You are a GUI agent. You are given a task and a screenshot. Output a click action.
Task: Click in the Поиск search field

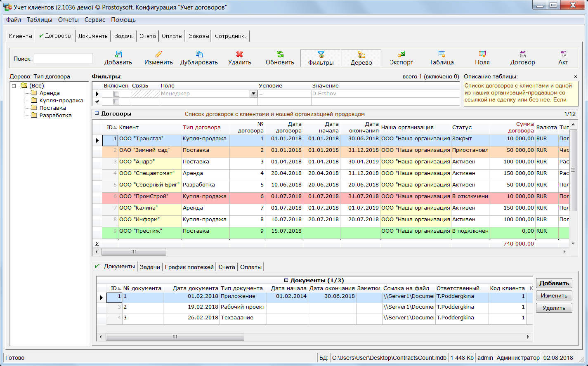(63, 59)
